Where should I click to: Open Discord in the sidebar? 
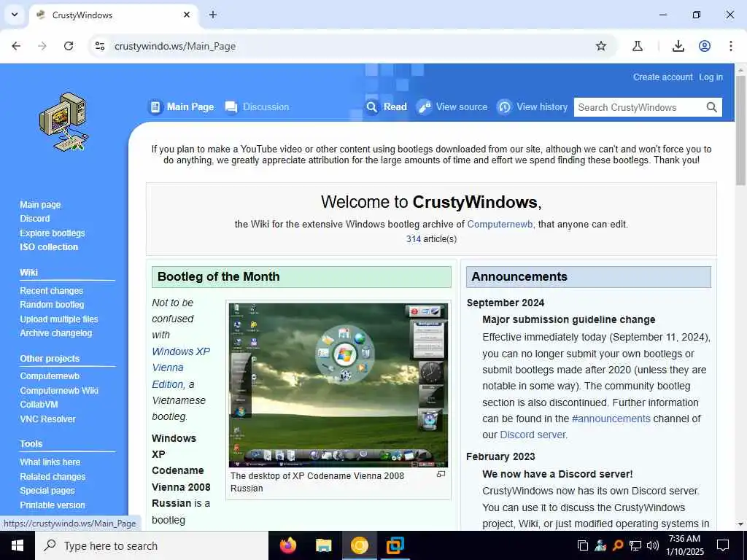coord(35,219)
